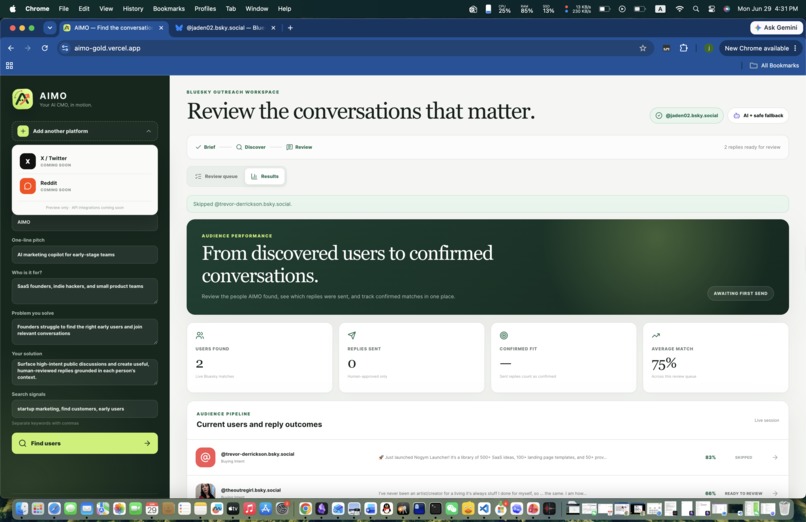Go to the Brief step
This screenshot has height=522, width=806.
click(206, 147)
